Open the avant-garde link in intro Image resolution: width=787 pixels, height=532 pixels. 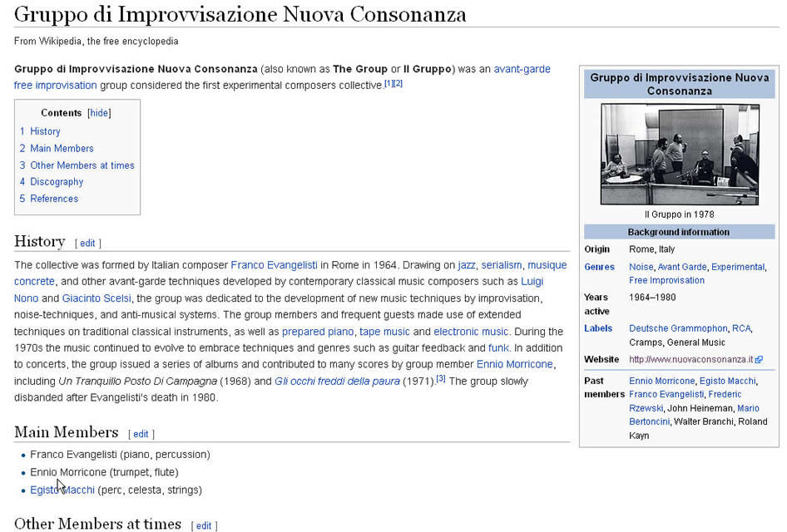(x=522, y=69)
